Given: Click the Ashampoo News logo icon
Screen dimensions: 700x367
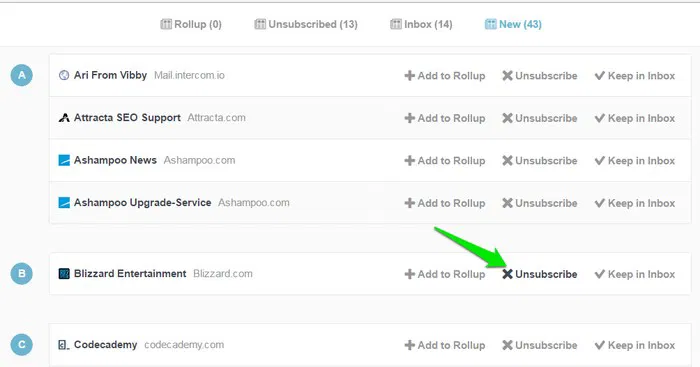Looking at the screenshot, I should (64, 160).
